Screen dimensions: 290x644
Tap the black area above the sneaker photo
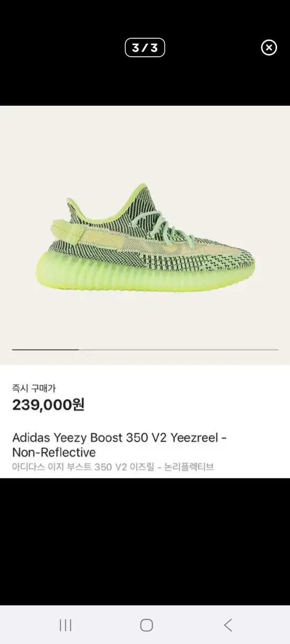tap(145, 82)
